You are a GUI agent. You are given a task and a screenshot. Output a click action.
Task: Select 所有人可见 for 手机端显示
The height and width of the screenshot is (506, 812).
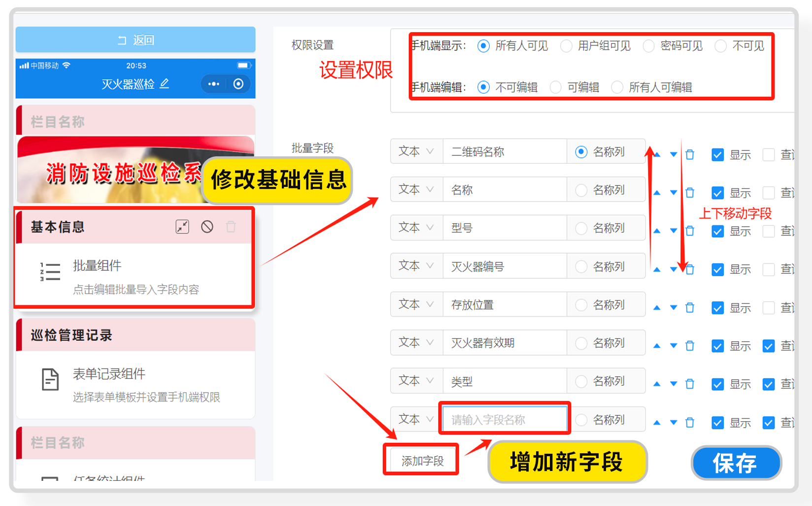tap(484, 46)
